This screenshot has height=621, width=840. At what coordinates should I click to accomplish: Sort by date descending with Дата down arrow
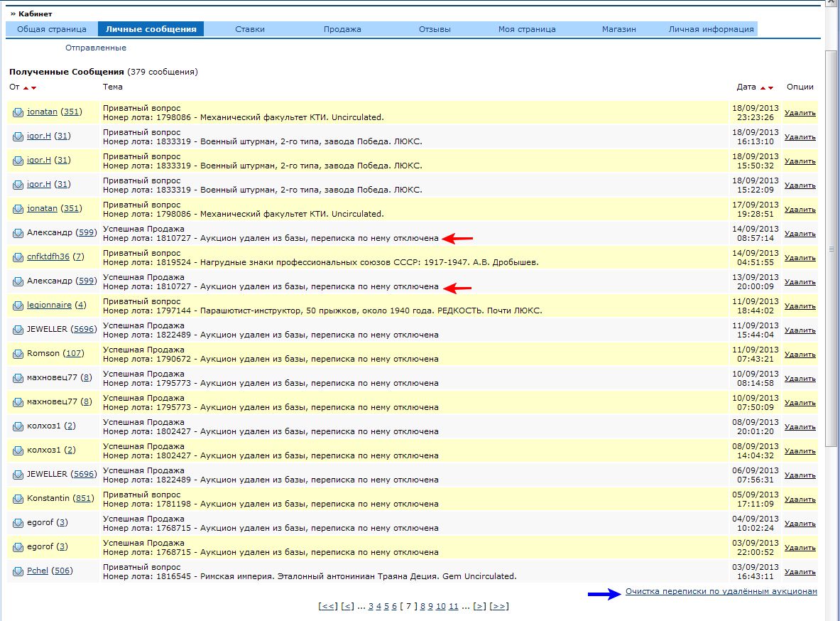pos(770,87)
